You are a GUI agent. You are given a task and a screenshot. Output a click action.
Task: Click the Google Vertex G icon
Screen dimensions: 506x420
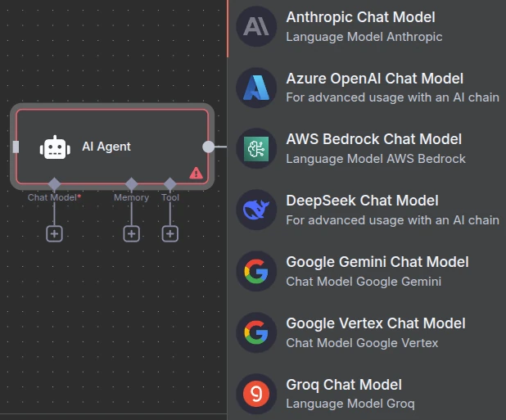click(x=256, y=332)
